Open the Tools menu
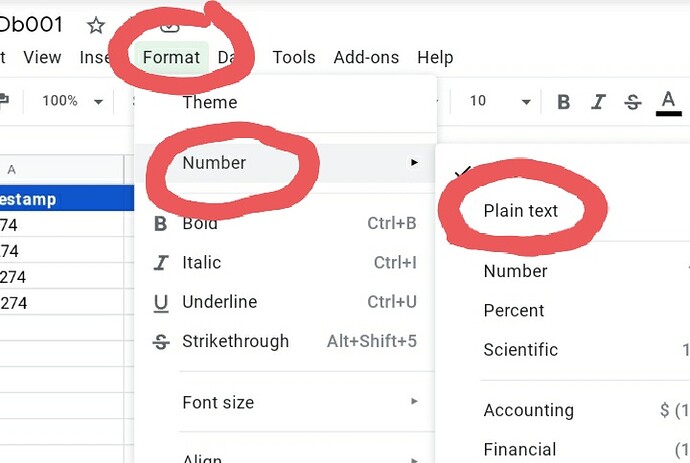This screenshot has width=690, height=463. pyautogui.click(x=294, y=57)
